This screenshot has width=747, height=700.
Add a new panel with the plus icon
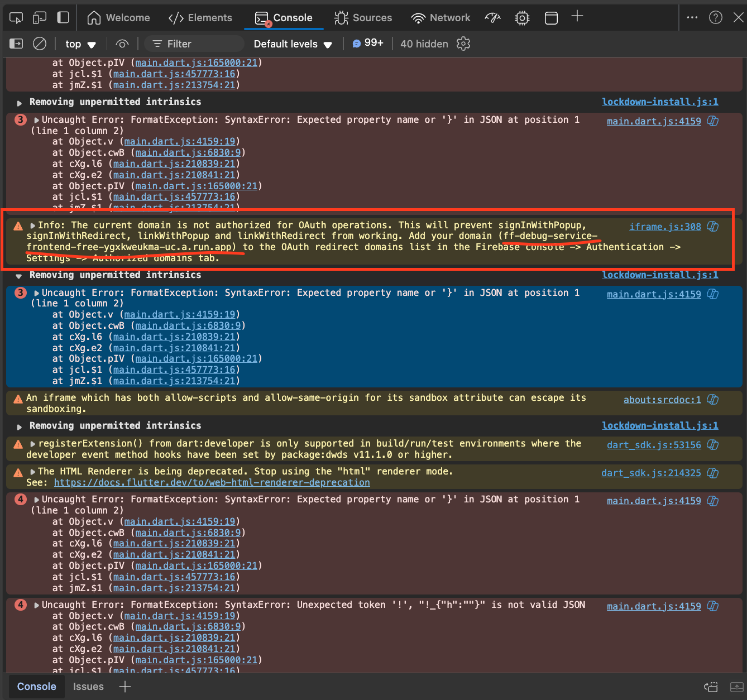point(577,17)
